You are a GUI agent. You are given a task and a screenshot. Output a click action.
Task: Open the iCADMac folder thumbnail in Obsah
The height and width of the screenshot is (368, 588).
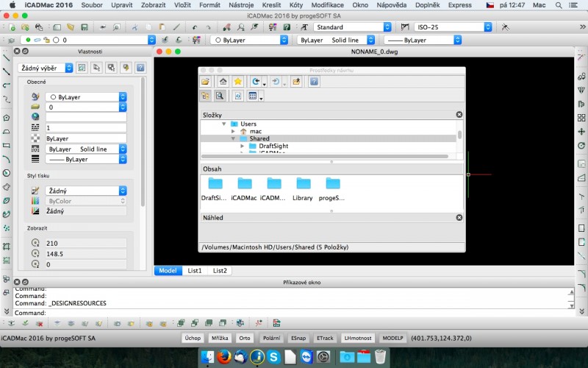tap(244, 189)
